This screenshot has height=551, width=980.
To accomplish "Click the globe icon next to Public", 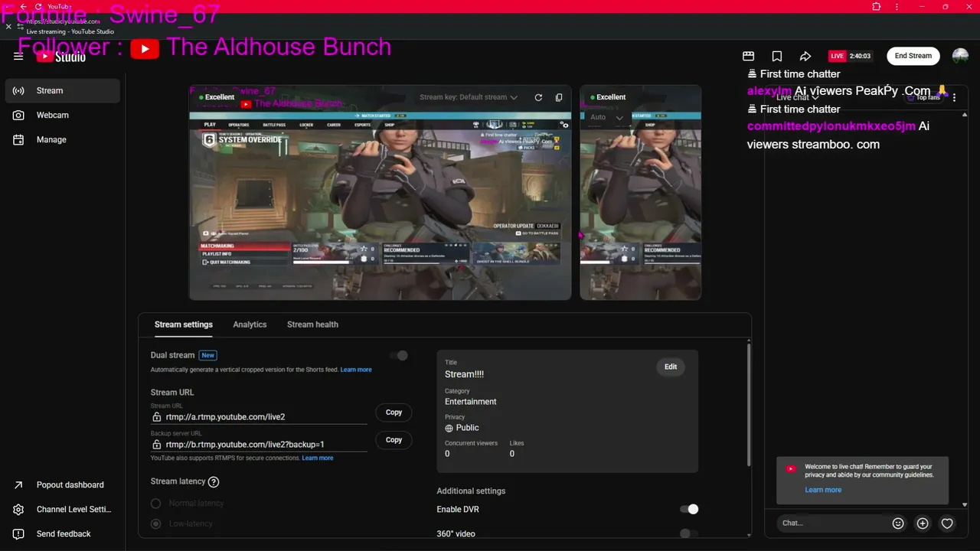I will pyautogui.click(x=449, y=428).
